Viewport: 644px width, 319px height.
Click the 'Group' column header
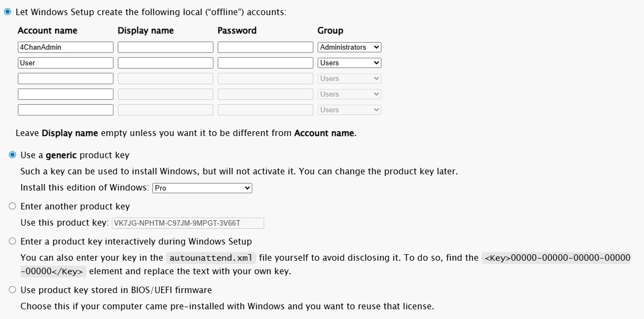click(x=330, y=31)
